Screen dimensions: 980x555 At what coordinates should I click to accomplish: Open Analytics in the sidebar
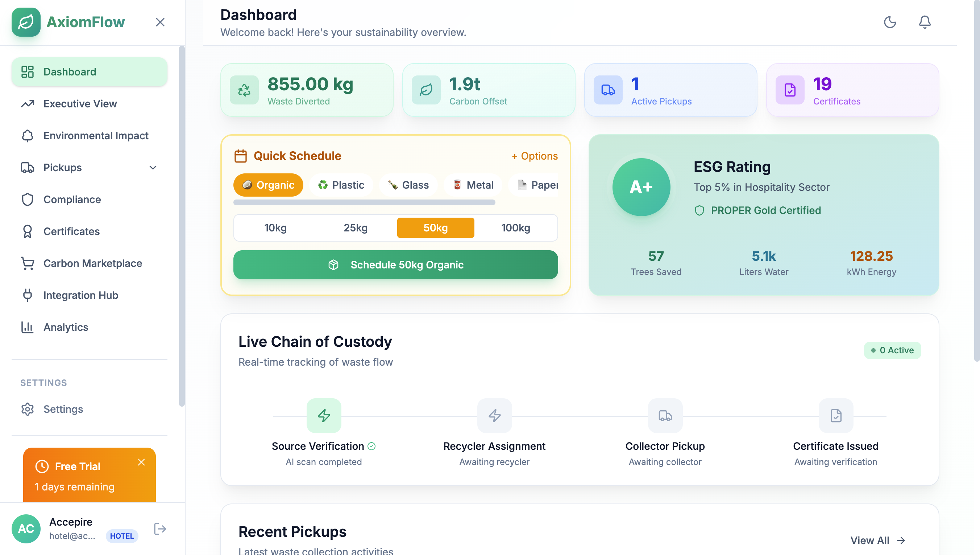(90, 327)
